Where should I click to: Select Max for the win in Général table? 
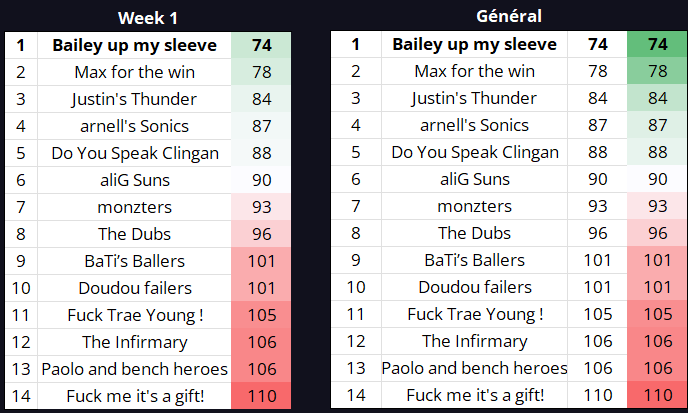pos(474,72)
